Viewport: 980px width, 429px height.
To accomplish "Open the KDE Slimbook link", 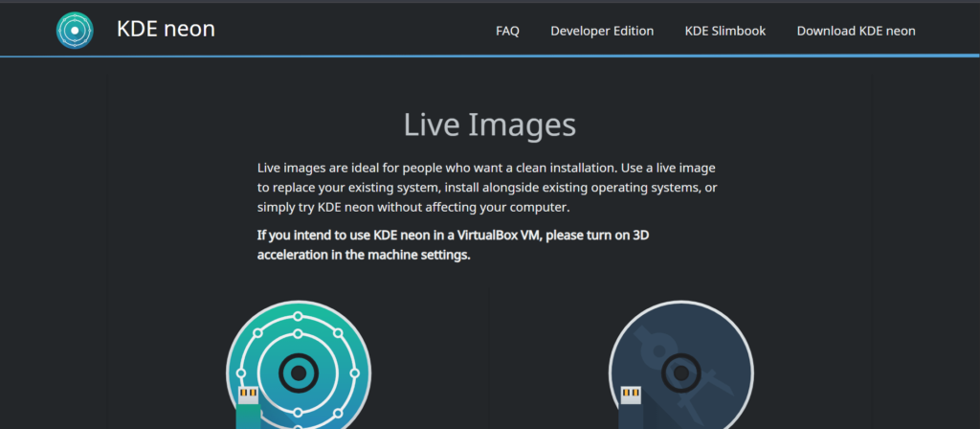I will [x=725, y=31].
